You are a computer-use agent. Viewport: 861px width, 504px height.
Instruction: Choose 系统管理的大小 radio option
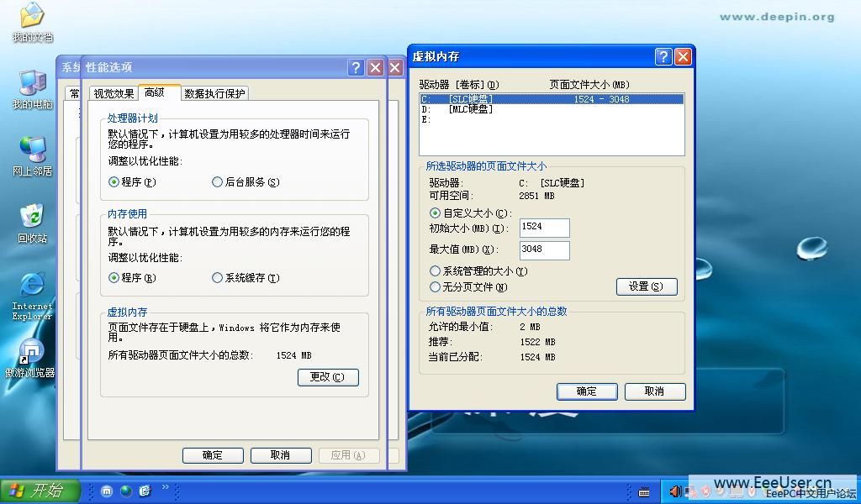coord(436,271)
